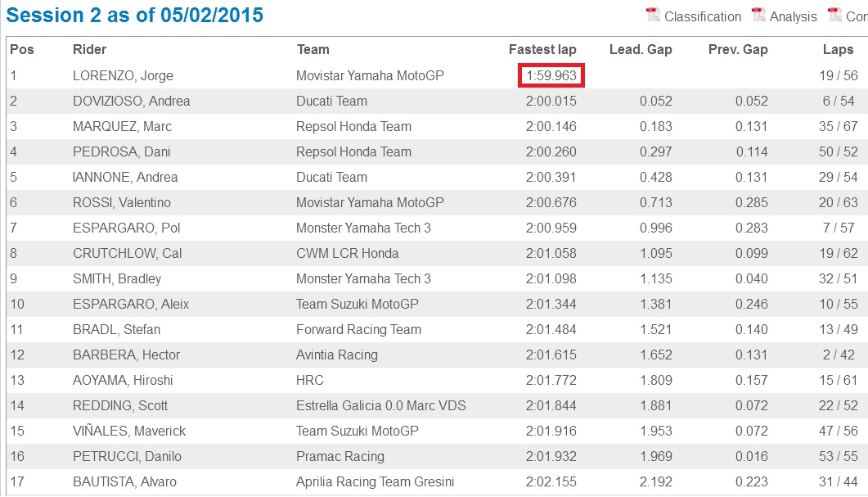Click the Team column header

313,49
